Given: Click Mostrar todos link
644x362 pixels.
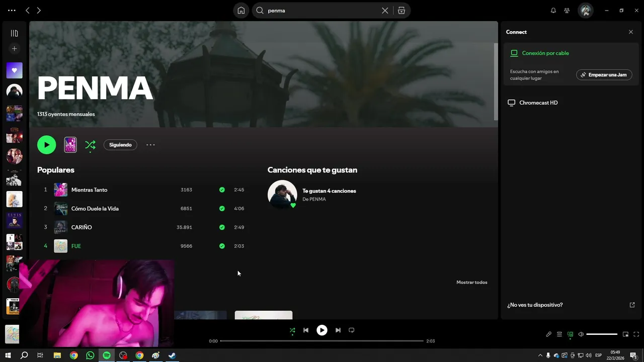Looking at the screenshot, I should point(472,283).
